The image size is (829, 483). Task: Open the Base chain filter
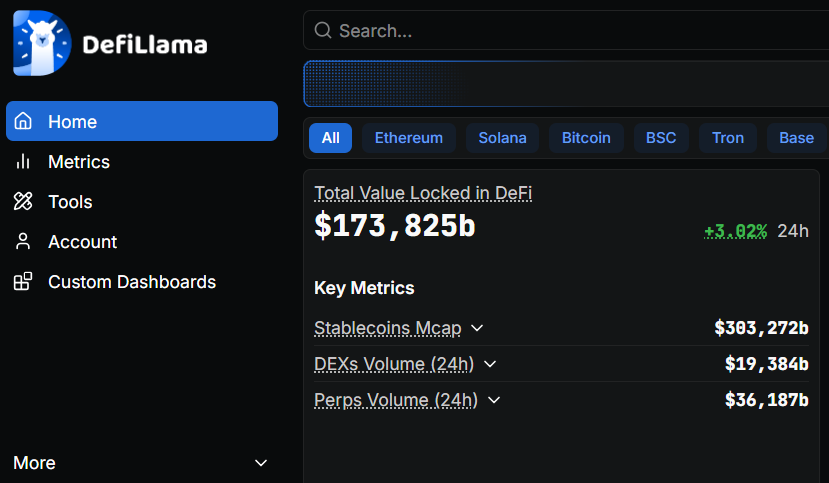(796, 138)
